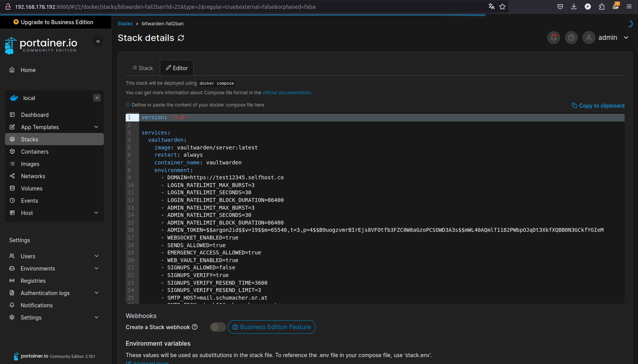
Task: Click the notifications bell icon
Action: pos(553,38)
